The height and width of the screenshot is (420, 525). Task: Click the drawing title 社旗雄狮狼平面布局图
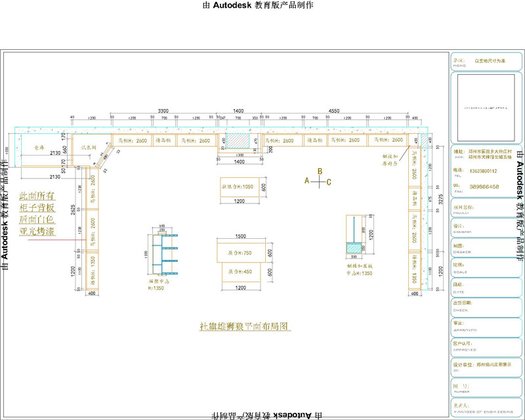(244, 326)
